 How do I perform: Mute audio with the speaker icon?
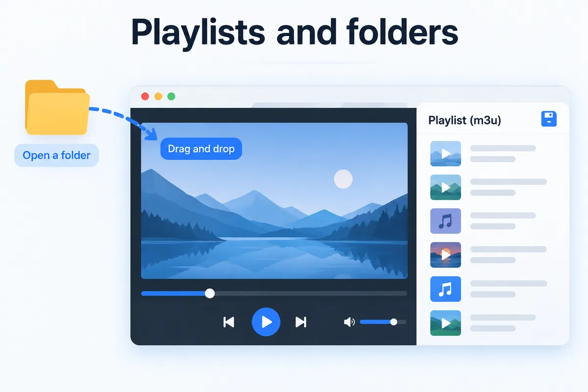pos(349,322)
